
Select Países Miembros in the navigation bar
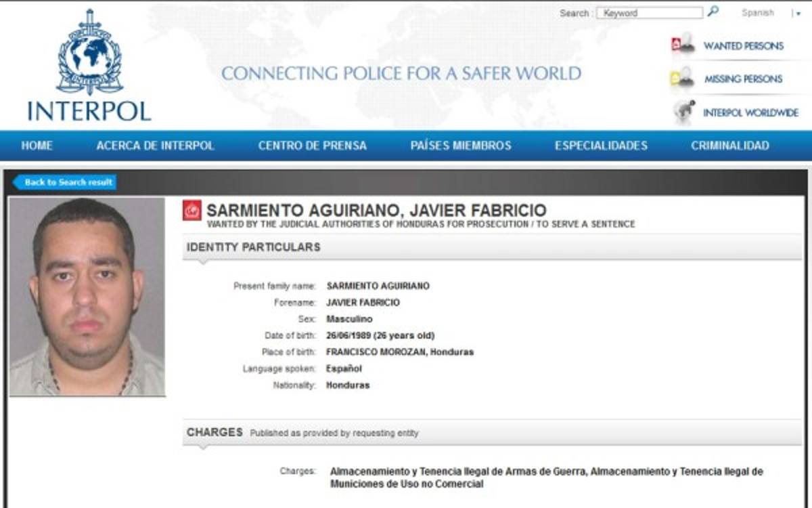pyautogui.click(x=460, y=146)
